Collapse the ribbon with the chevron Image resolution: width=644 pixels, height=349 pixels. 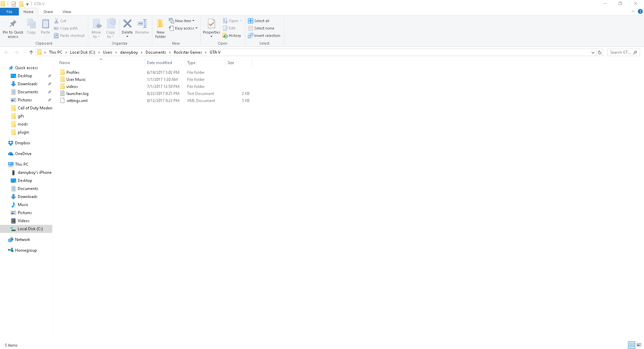point(633,11)
